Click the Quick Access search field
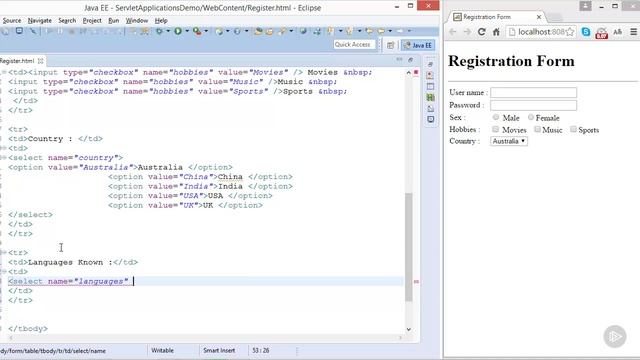Viewport: 640px width, 360px height. click(354, 44)
